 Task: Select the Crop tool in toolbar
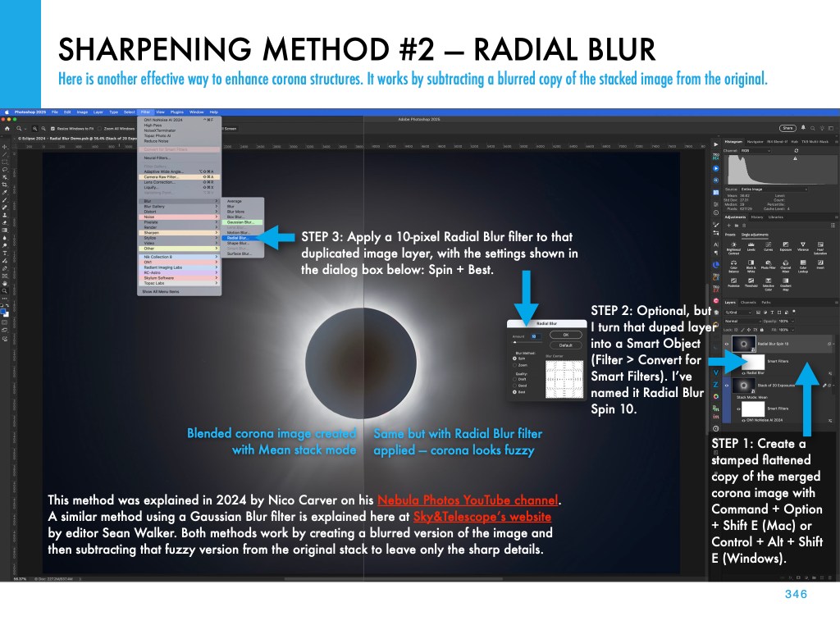point(4,184)
